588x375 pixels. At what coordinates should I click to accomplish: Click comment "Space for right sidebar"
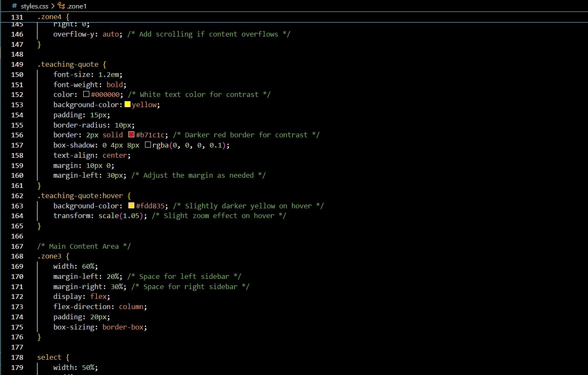pos(190,287)
